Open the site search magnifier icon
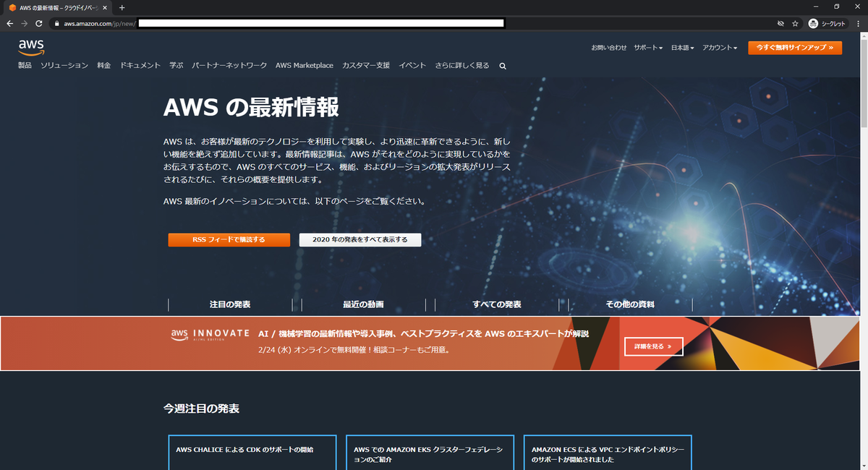Screen dimensions: 868x470 503,66
